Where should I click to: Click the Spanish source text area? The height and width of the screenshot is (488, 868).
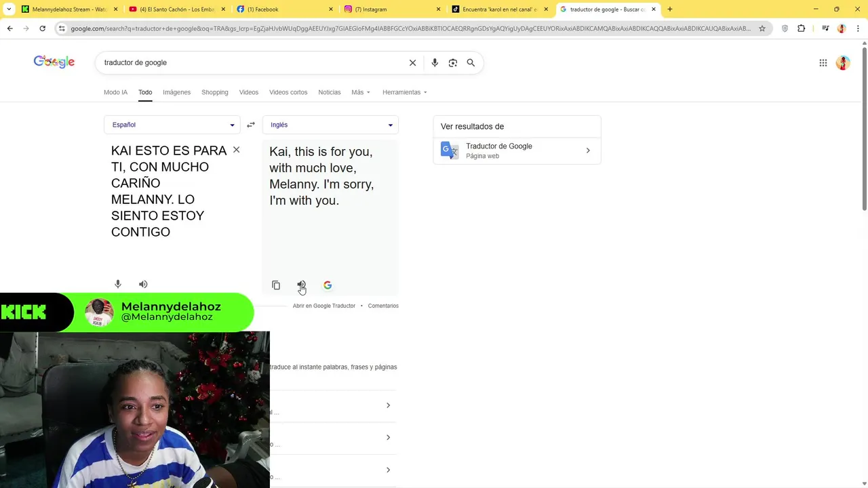170,191
